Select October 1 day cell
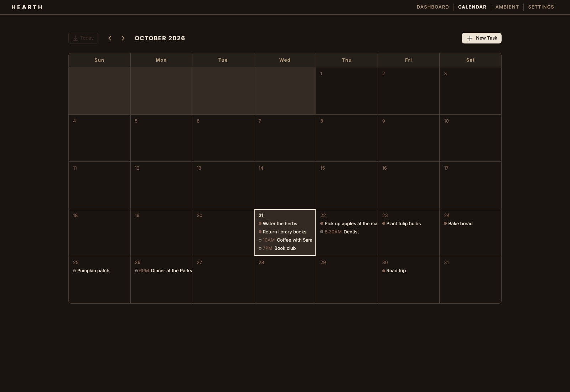Image resolution: width=570 pixels, height=392 pixels. (347, 91)
